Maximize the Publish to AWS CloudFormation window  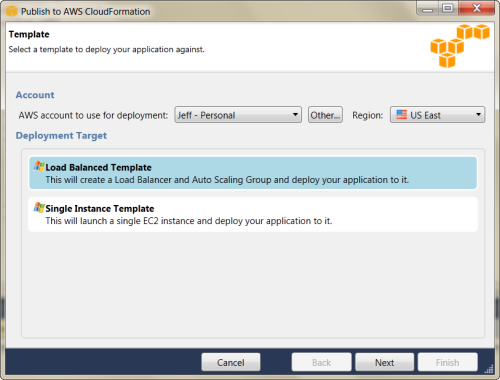click(x=447, y=8)
